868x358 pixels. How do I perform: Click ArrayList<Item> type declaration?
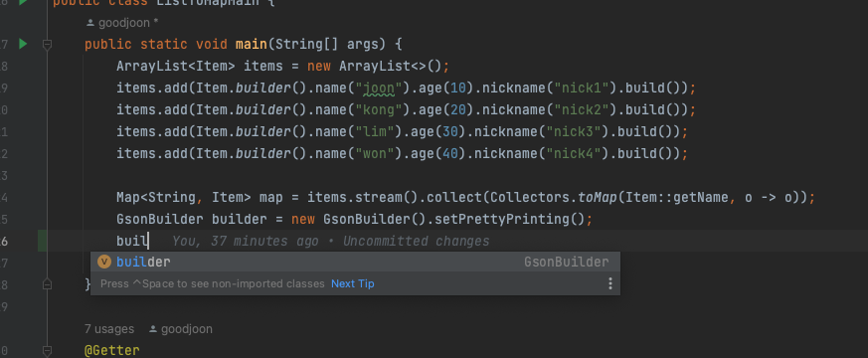click(176, 67)
